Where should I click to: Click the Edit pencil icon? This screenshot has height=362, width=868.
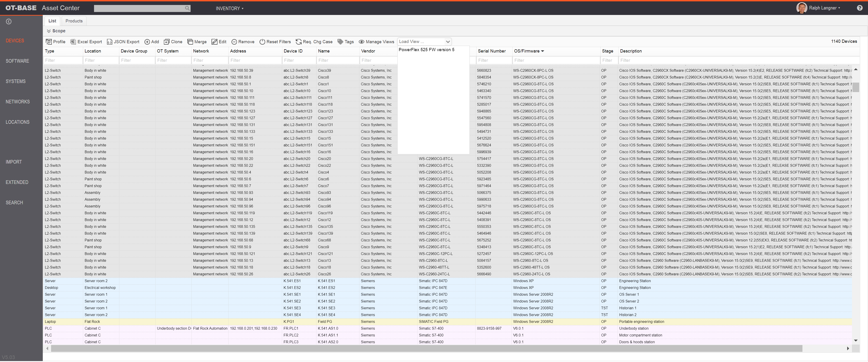214,42
